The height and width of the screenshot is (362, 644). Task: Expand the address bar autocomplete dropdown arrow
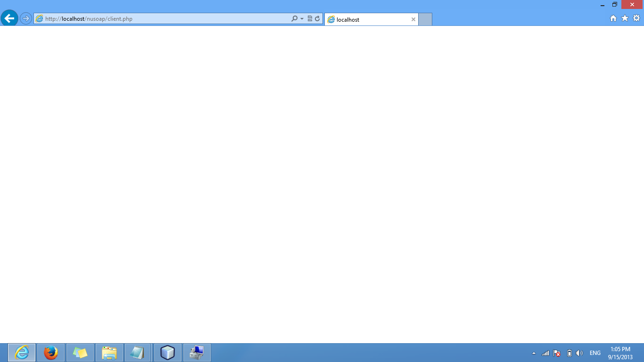[x=302, y=19]
